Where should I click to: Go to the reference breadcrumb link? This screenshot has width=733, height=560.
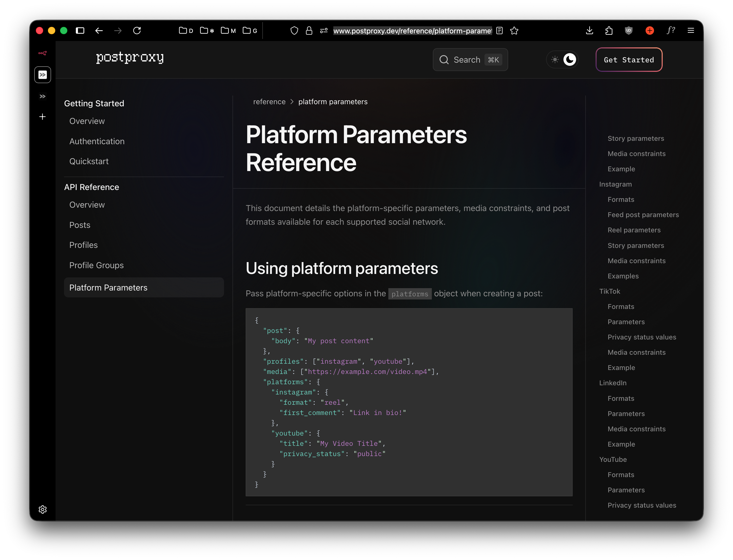[269, 102]
